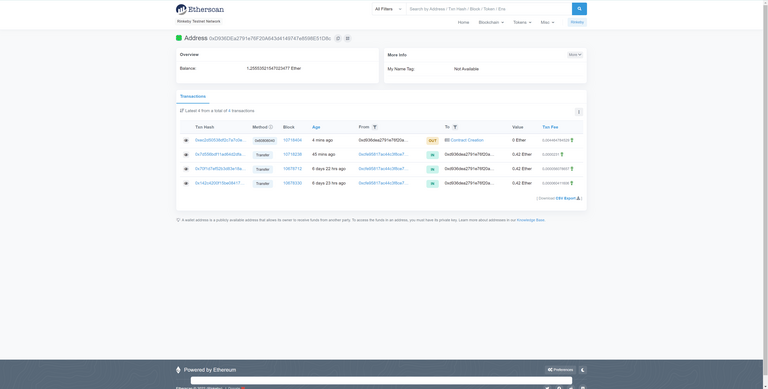Preview transaction in block 10718236 with eye icon

pos(186,155)
